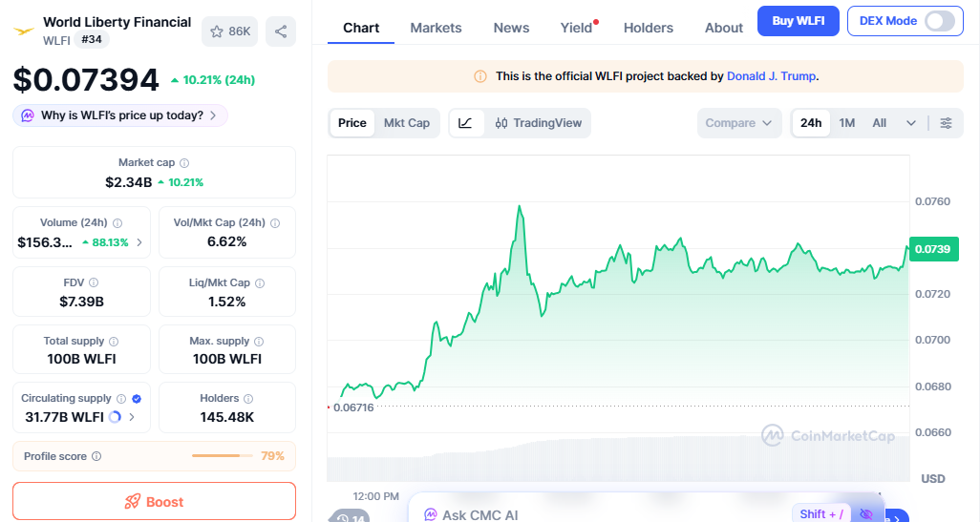Switch to the Markets tab
Screen dimensions: 980x522
click(436, 28)
